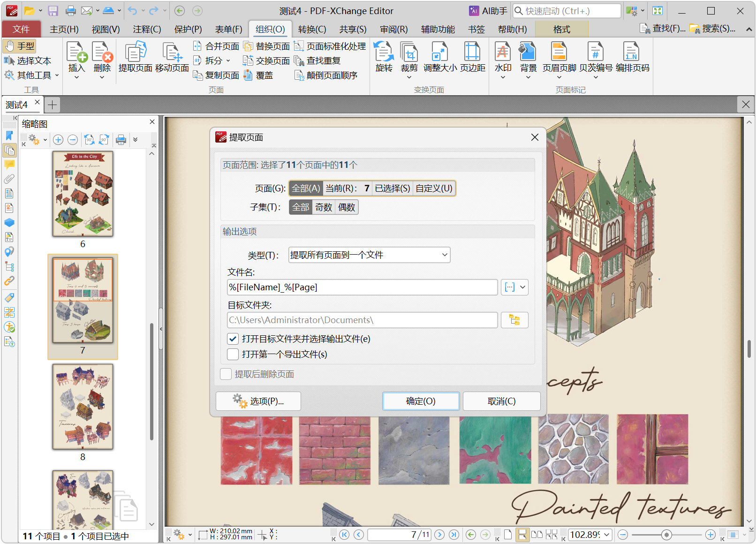Viewport: 756px width, 544px height.
Task: Select 奇数 subset option
Action: (x=324, y=207)
